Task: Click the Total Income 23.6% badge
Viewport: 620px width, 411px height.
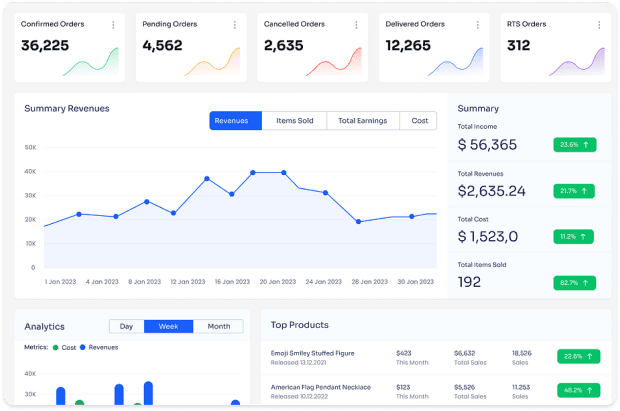Action: 576,144
